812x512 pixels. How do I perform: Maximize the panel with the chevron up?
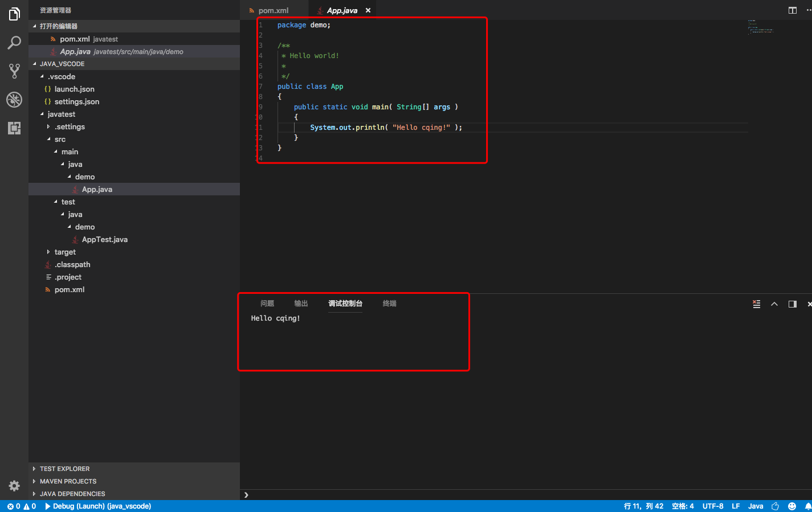[x=774, y=304]
